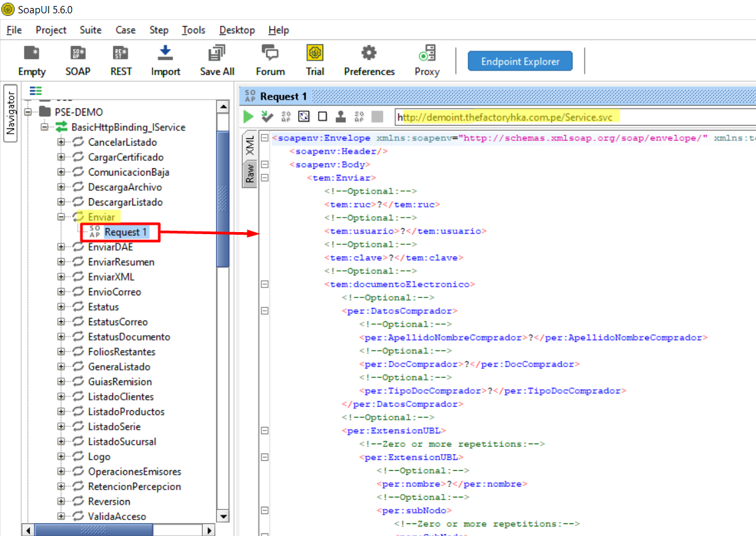
Task: Click the Trial toolbar icon
Action: pyautogui.click(x=315, y=53)
